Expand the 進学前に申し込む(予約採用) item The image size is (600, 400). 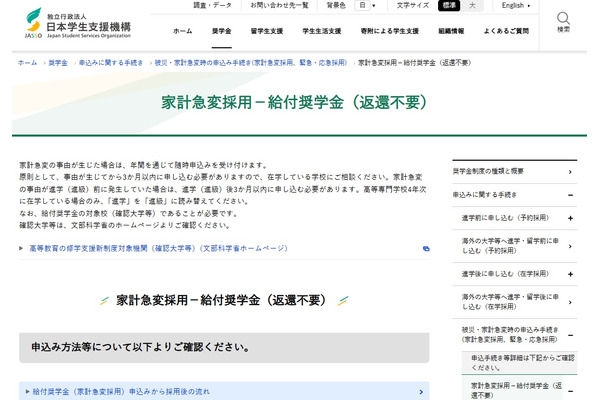click(570, 218)
